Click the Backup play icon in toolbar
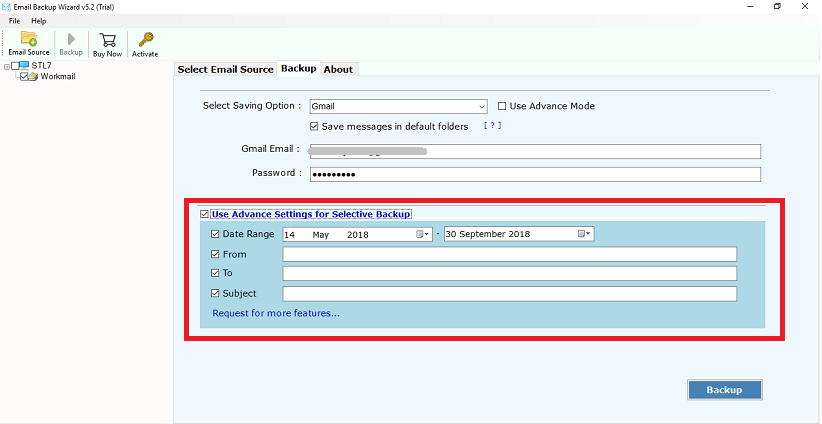 point(71,39)
